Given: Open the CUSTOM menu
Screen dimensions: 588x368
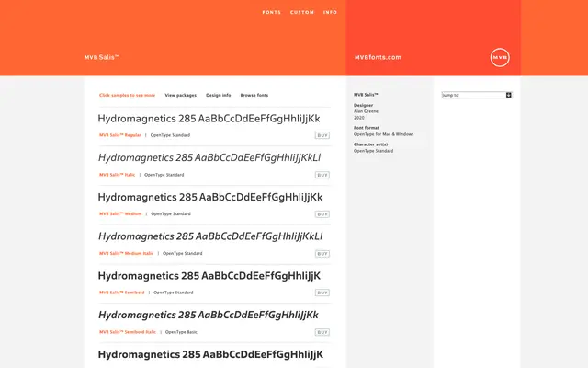Looking at the screenshot, I should (x=302, y=12).
